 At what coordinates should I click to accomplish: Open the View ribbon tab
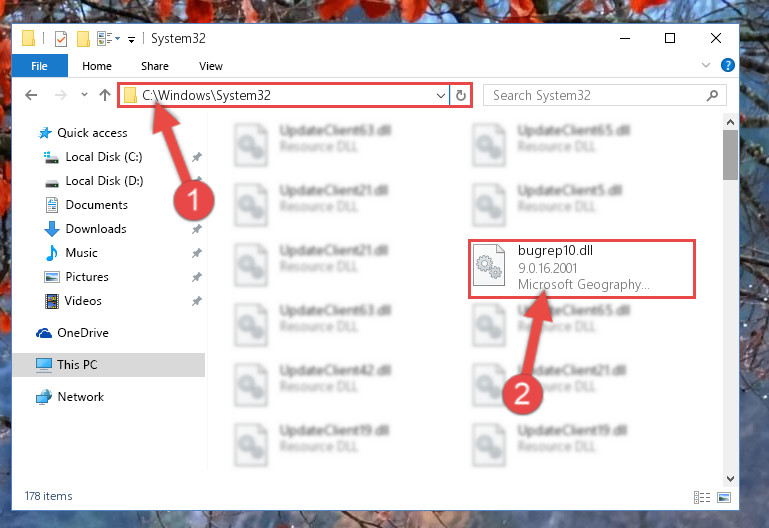coord(211,66)
